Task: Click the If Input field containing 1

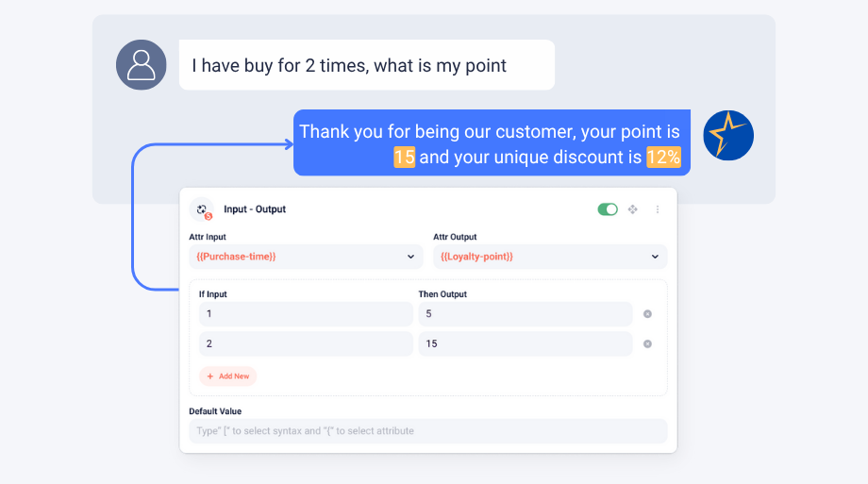Action: pyautogui.click(x=306, y=314)
